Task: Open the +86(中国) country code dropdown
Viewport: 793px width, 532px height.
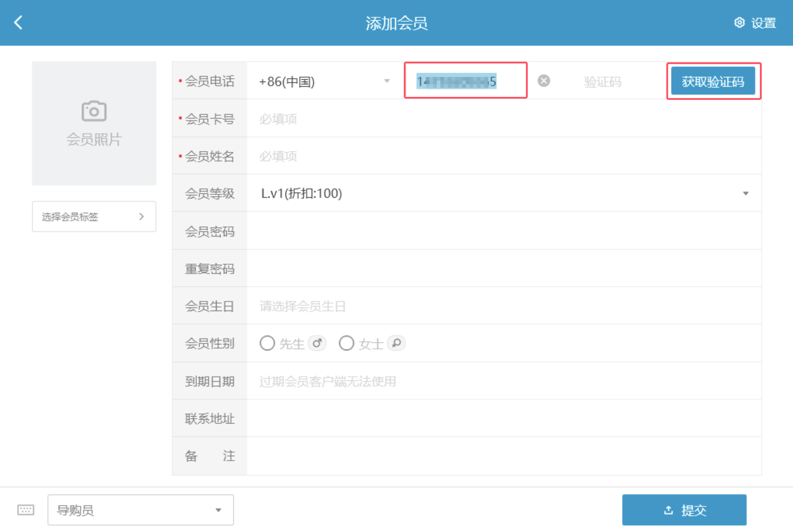Action: coord(325,81)
